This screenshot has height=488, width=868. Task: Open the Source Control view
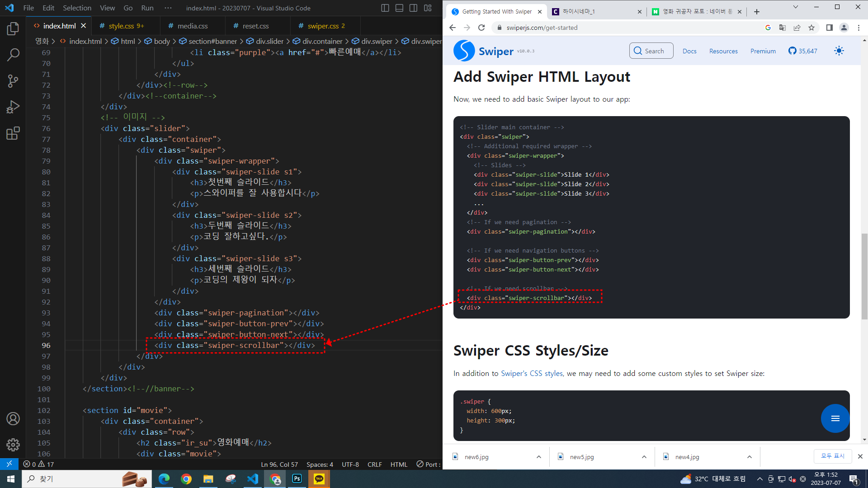point(13,81)
